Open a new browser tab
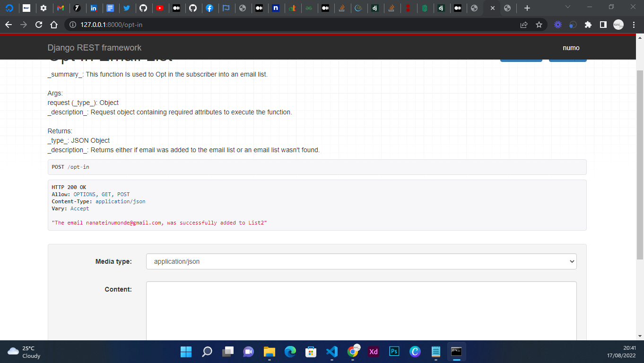 pyautogui.click(x=527, y=8)
